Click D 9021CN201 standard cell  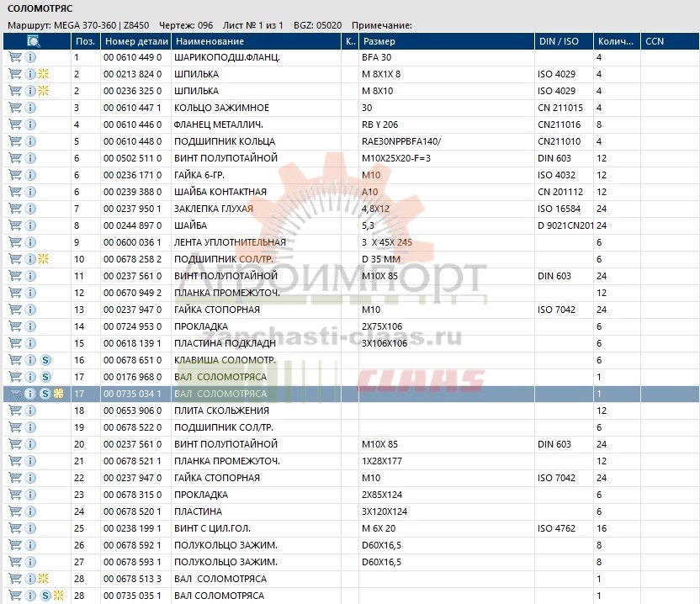tap(565, 225)
